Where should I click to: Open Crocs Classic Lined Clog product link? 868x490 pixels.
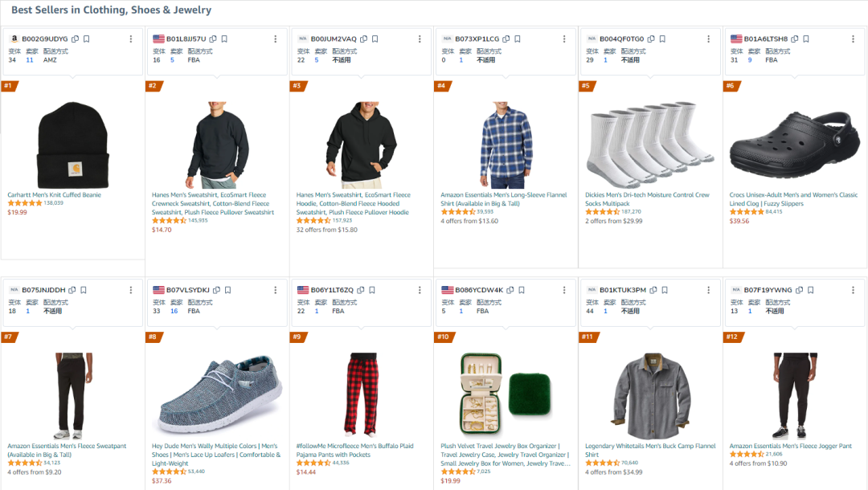point(793,199)
